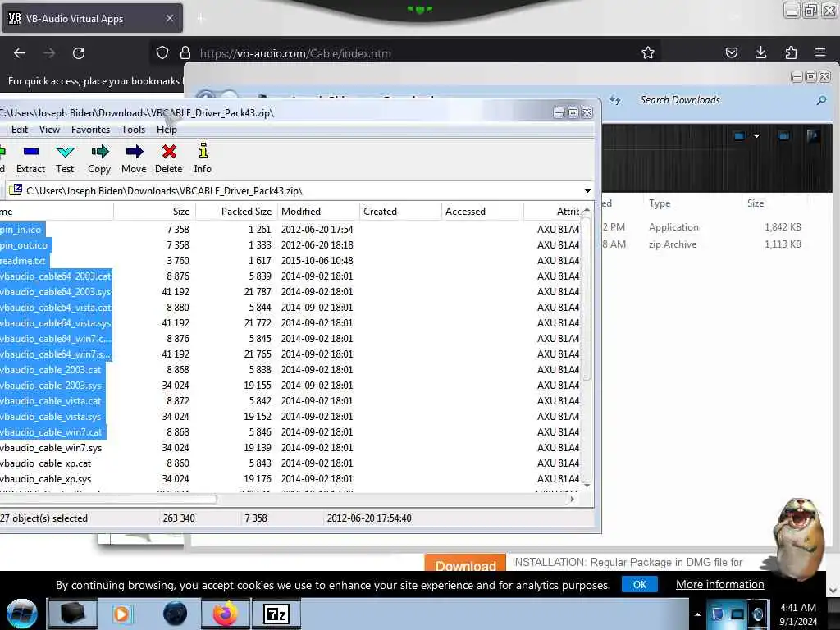The width and height of the screenshot is (840, 630).
Task: Select the Application row in Explorer
Action: click(x=702, y=227)
